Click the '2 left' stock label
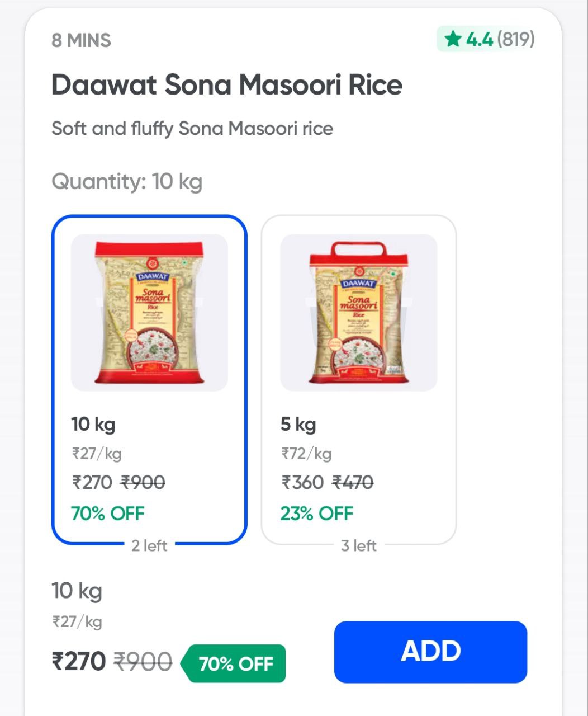The image size is (588, 716). pos(149,545)
